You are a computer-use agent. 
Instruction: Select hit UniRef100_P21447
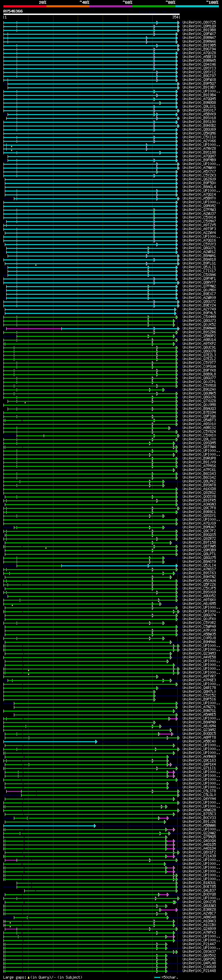point(199,944)
